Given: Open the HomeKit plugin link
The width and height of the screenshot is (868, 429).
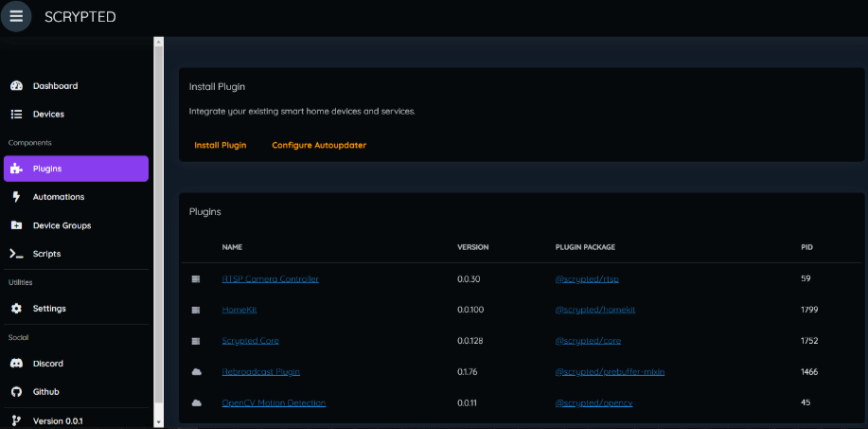Looking at the screenshot, I should coord(239,310).
